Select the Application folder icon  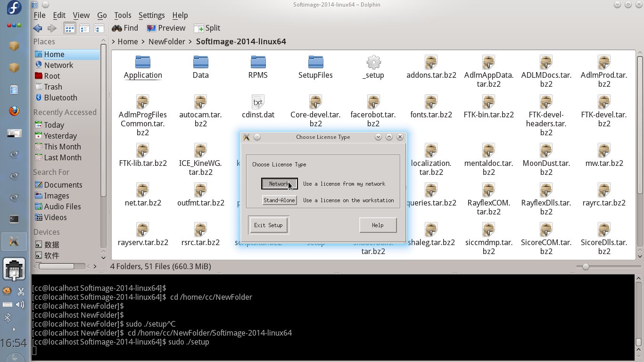click(x=143, y=62)
